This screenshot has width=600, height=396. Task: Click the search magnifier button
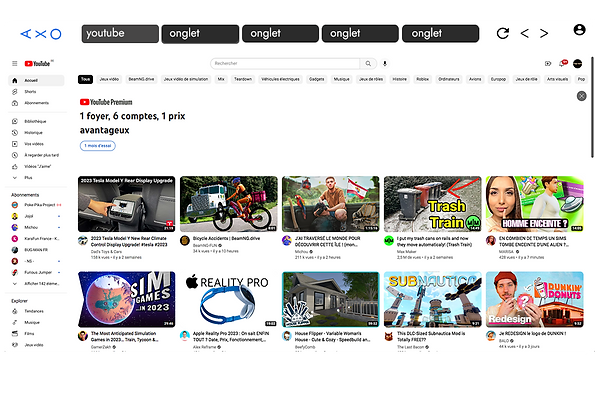pyautogui.click(x=368, y=64)
